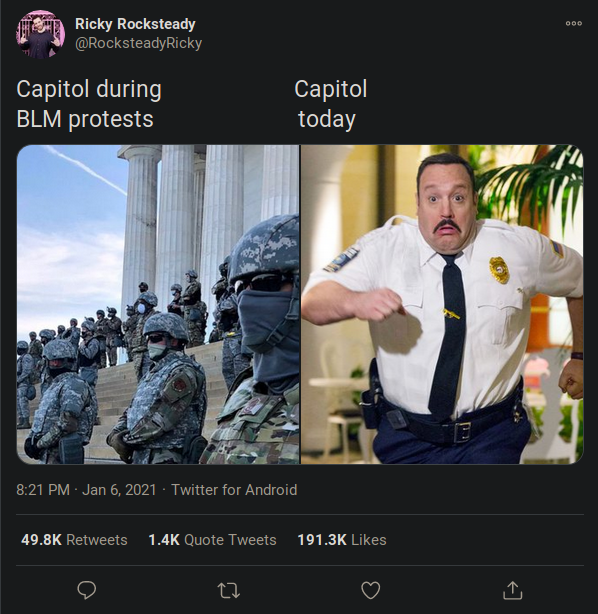Open the three-dot more options menu

click(x=574, y=23)
